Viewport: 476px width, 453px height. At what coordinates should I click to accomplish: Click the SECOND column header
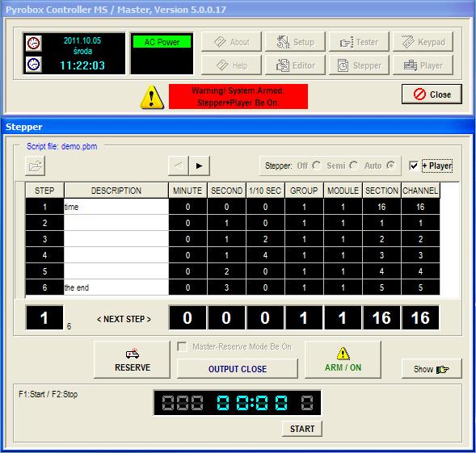coord(226,191)
